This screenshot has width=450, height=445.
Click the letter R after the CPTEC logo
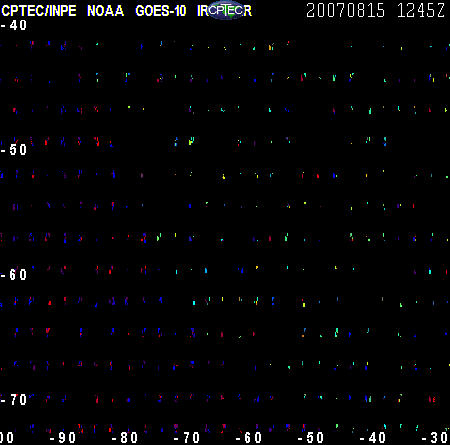click(247, 11)
